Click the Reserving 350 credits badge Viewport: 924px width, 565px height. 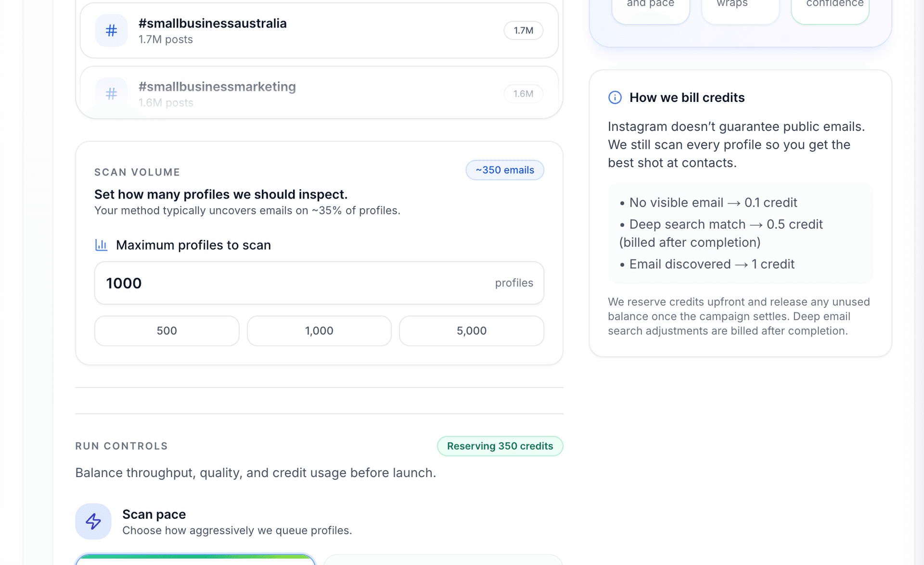(x=500, y=446)
